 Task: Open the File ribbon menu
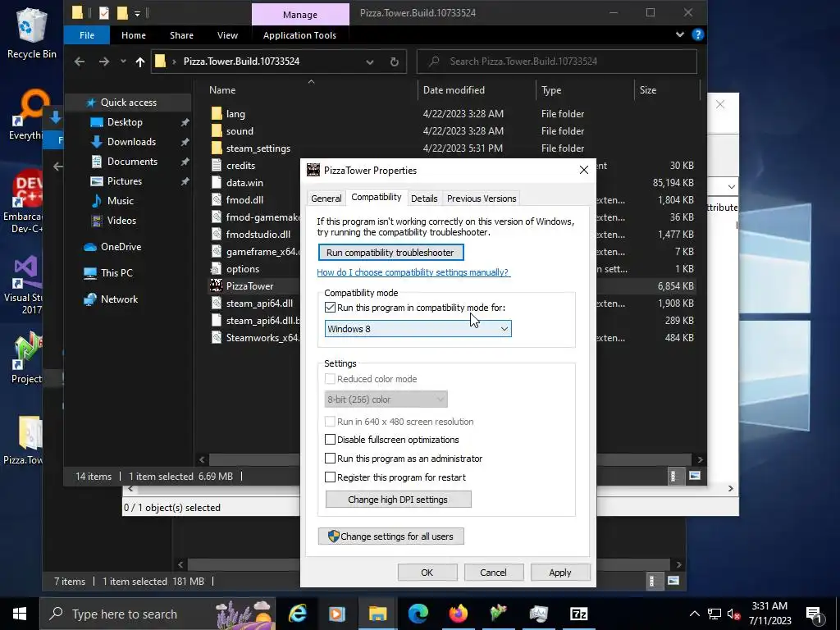(87, 35)
